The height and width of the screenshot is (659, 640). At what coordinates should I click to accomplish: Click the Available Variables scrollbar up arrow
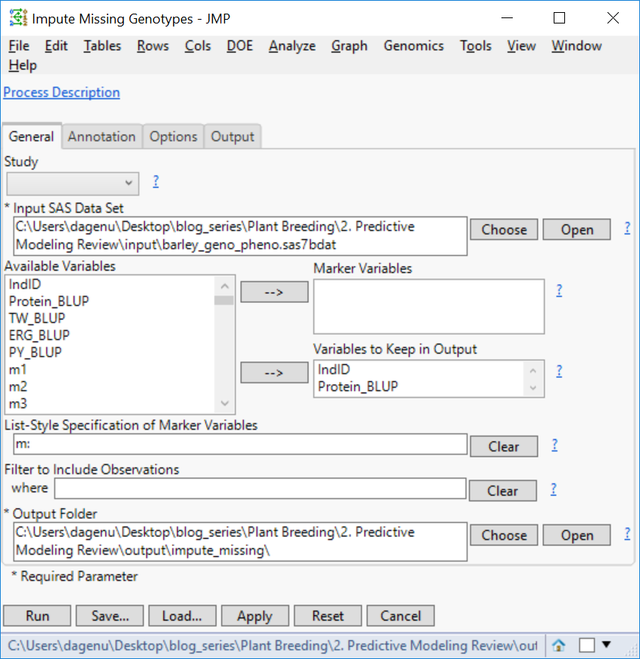(x=225, y=286)
